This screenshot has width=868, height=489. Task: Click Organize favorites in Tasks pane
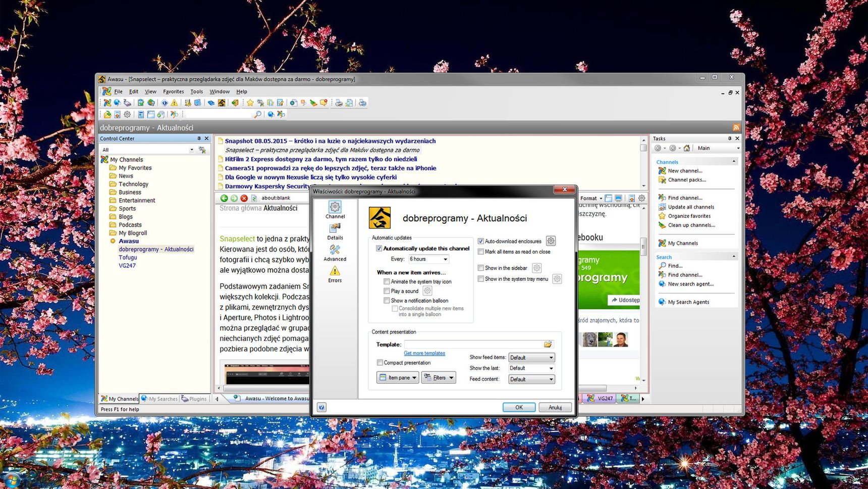(x=689, y=216)
